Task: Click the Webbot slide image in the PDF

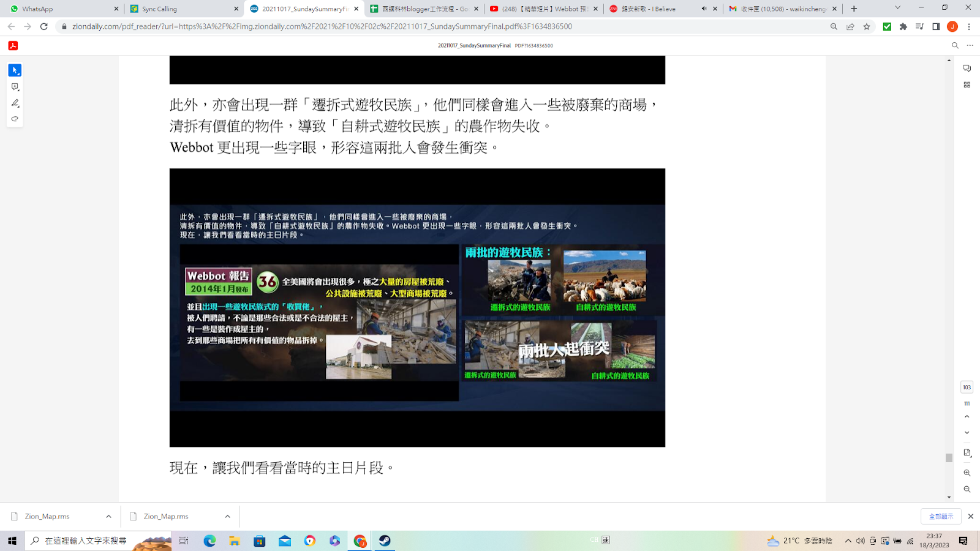Action: click(x=417, y=307)
